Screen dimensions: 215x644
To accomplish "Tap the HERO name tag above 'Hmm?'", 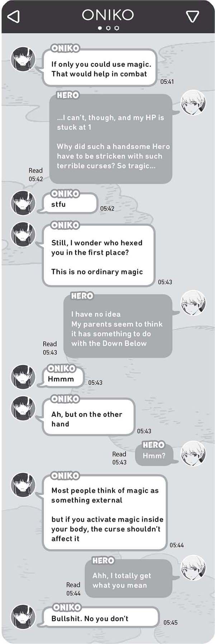I will [x=153, y=445].
